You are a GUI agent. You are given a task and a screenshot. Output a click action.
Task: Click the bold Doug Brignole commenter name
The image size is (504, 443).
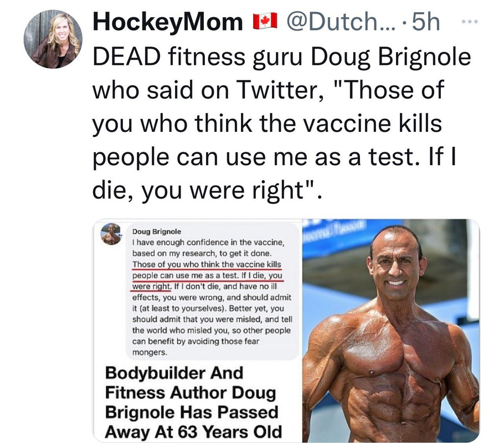pos(157,231)
